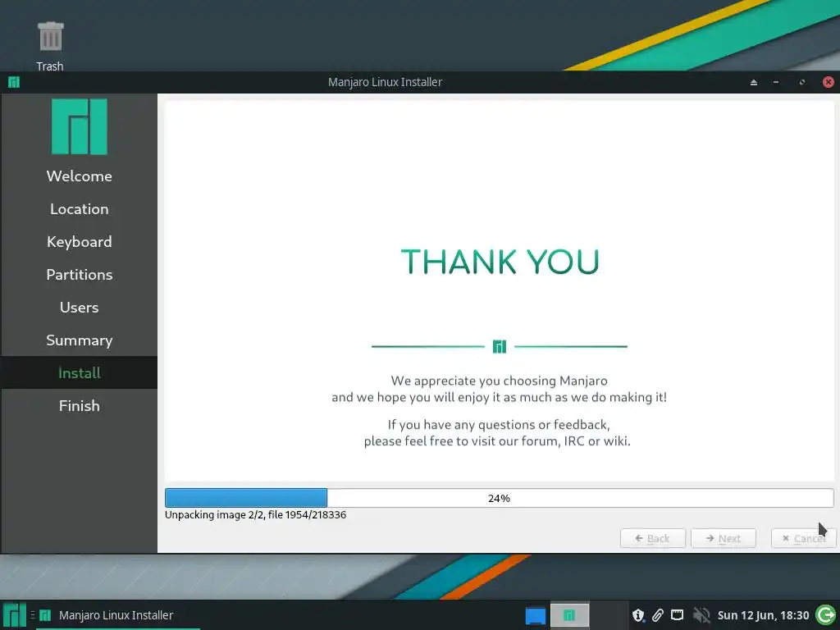Click the small Manjaro logo between divider lines
Screen dimensions: 840x630
tap(500, 347)
